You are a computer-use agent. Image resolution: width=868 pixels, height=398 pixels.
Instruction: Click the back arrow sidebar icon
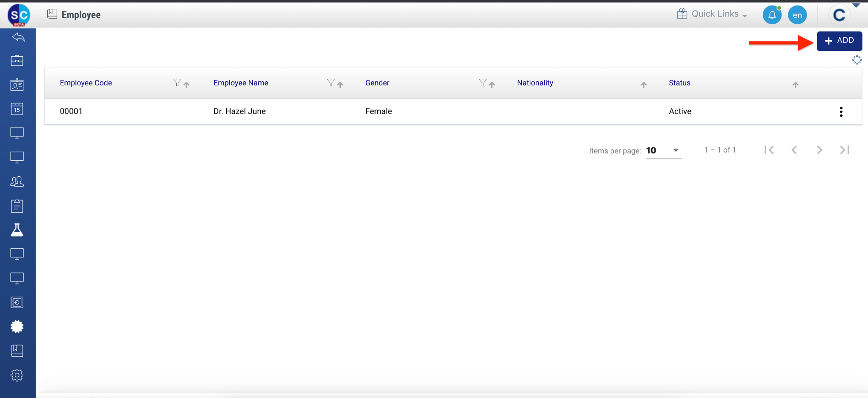18,37
